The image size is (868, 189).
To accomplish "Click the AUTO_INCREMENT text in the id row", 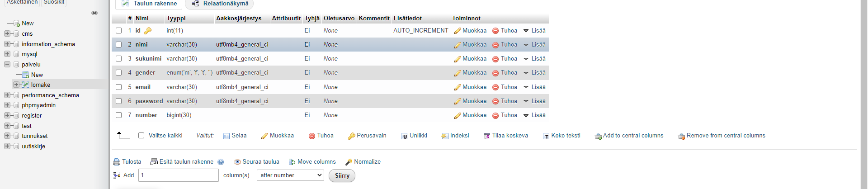I will [421, 31].
